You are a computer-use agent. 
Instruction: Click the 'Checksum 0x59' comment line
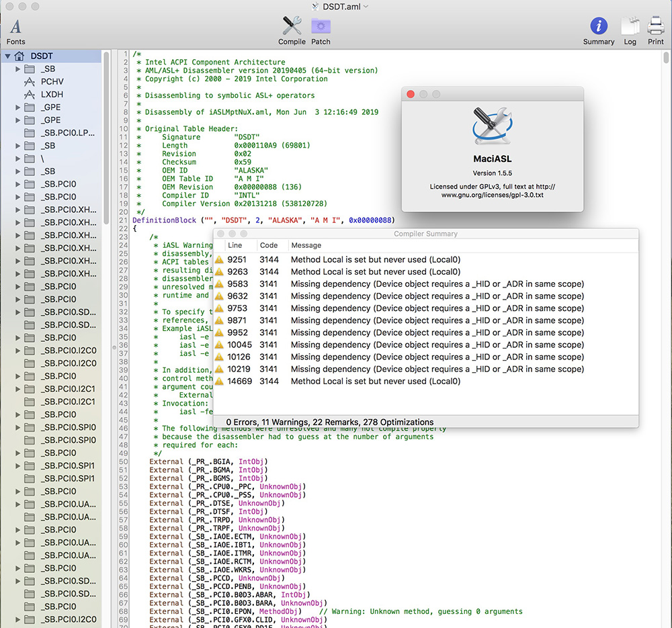(206, 162)
